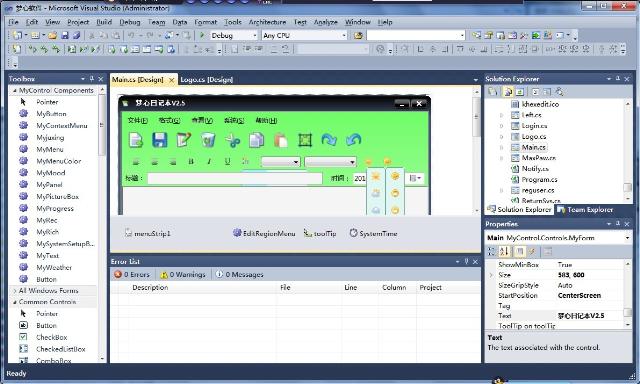This screenshot has height=384, width=640.
Task: Sort Error List by Description column
Action: coord(150,287)
